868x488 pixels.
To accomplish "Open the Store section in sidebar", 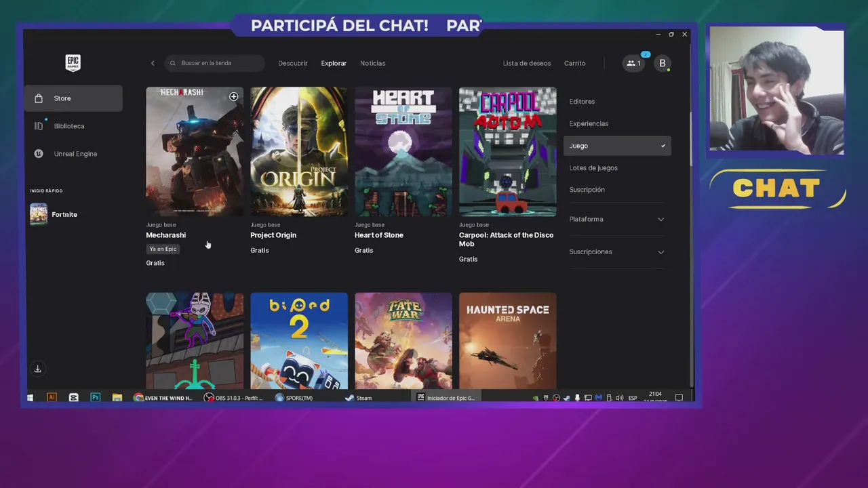I will [x=73, y=98].
